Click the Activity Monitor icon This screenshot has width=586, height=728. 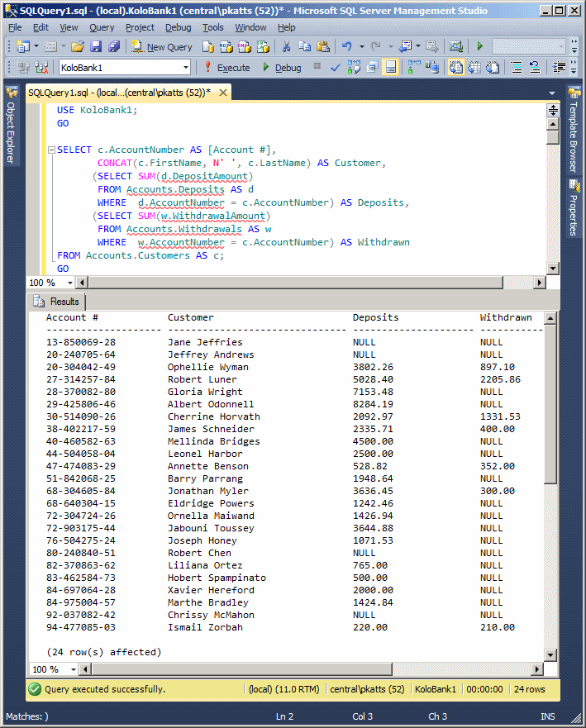pyautogui.click(x=456, y=46)
